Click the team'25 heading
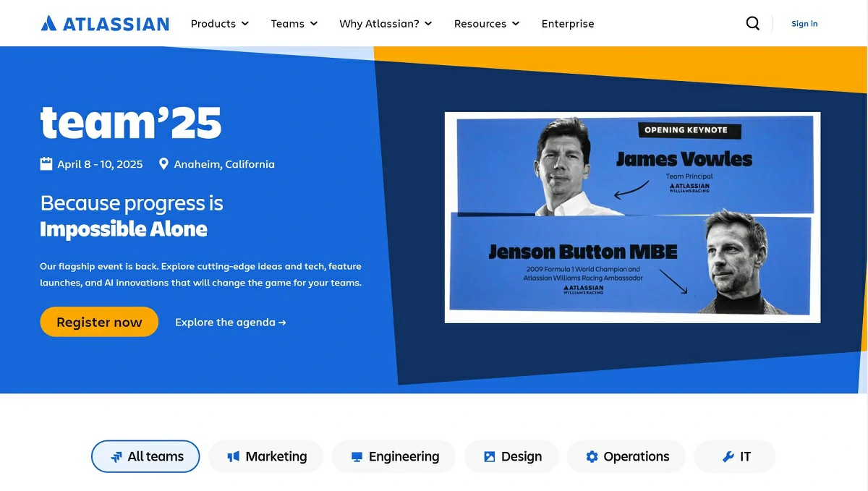The image size is (868, 491). pos(131,122)
